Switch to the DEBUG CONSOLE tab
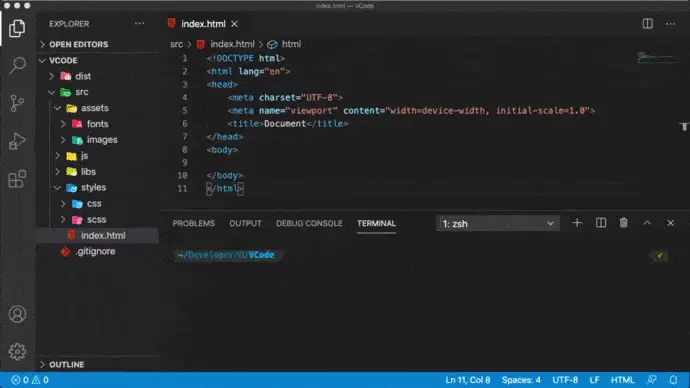The image size is (690, 388). click(309, 223)
